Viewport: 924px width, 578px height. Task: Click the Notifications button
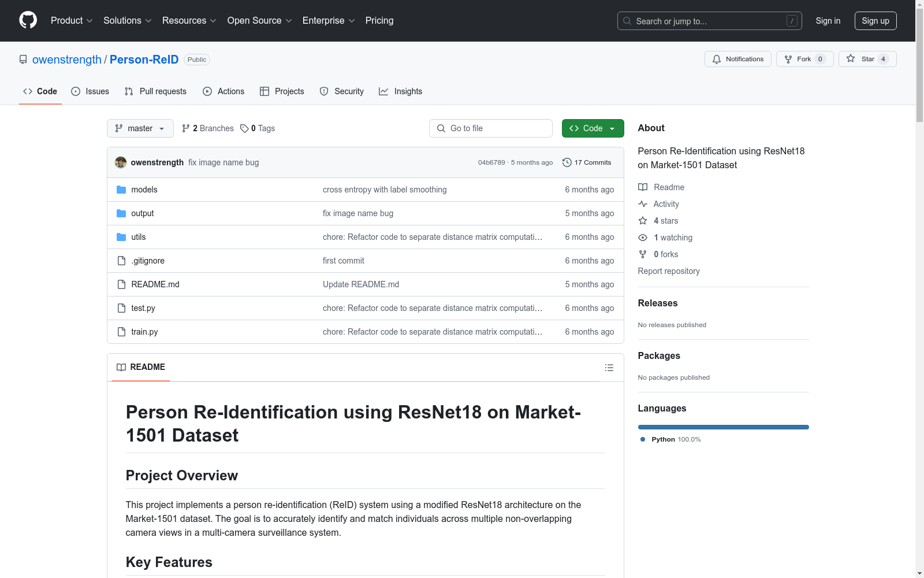coord(738,59)
